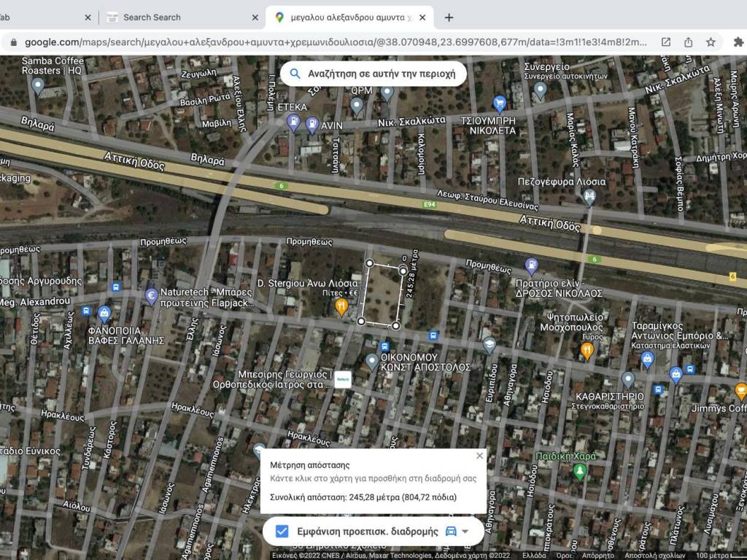
Task: Select the AVIN gas station marker
Action: coord(312,125)
